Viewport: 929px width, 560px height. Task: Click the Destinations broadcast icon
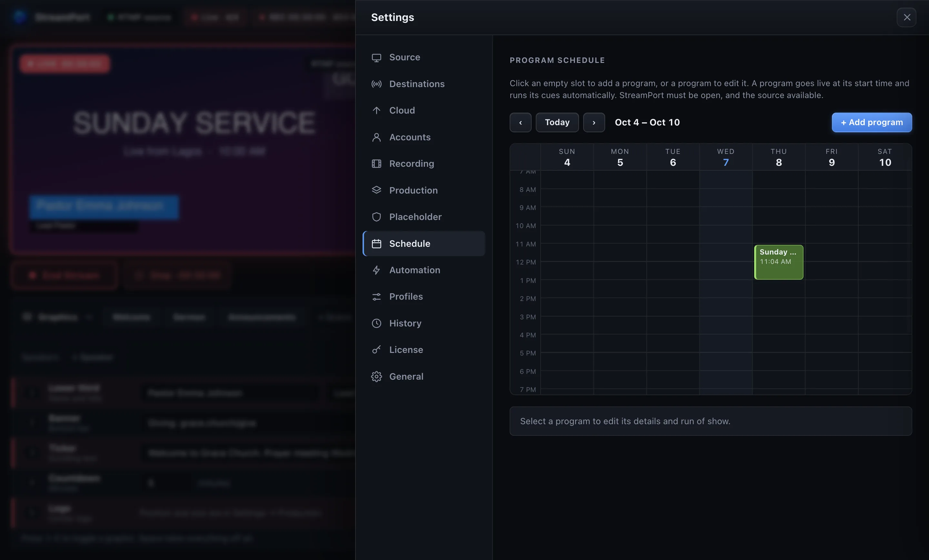pos(376,84)
